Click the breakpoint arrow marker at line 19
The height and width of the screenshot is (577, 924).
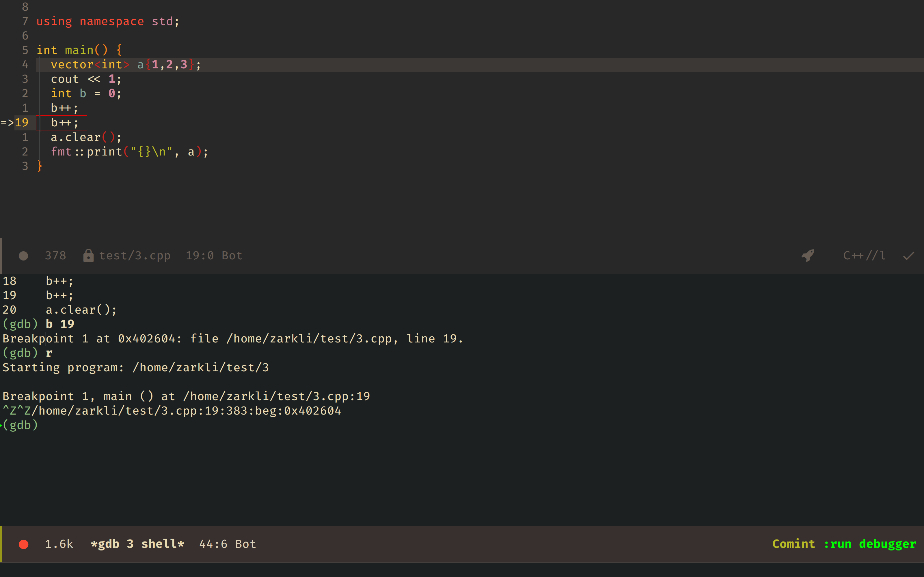click(8, 122)
